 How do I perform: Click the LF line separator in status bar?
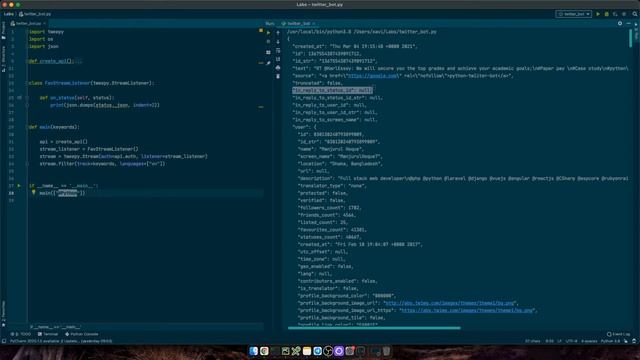[560, 341]
